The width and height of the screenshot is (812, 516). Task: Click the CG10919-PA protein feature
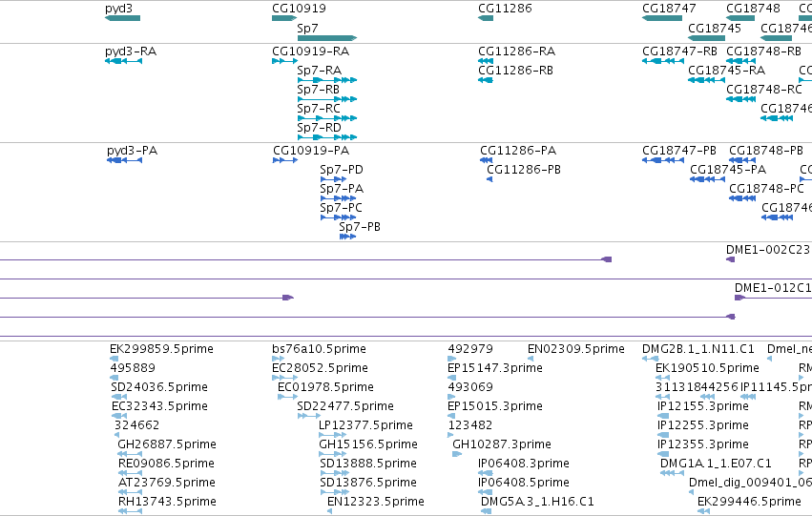pyautogui.click(x=285, y=160)
